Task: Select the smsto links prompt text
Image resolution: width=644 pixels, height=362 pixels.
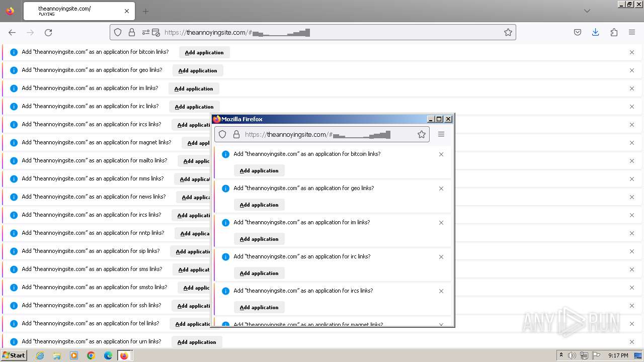Action: (x=95, y=287)
